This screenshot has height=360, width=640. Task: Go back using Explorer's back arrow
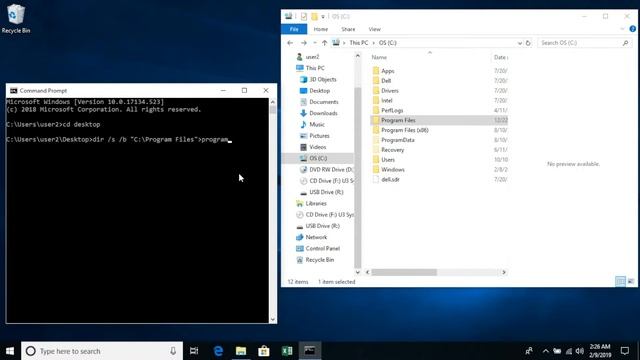pyautogui.click(x=290, y=43)
